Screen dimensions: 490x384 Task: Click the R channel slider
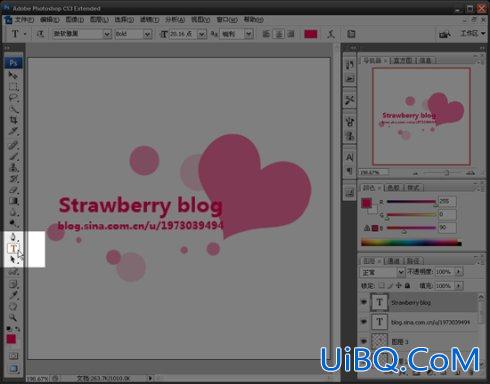coord(411,202)
